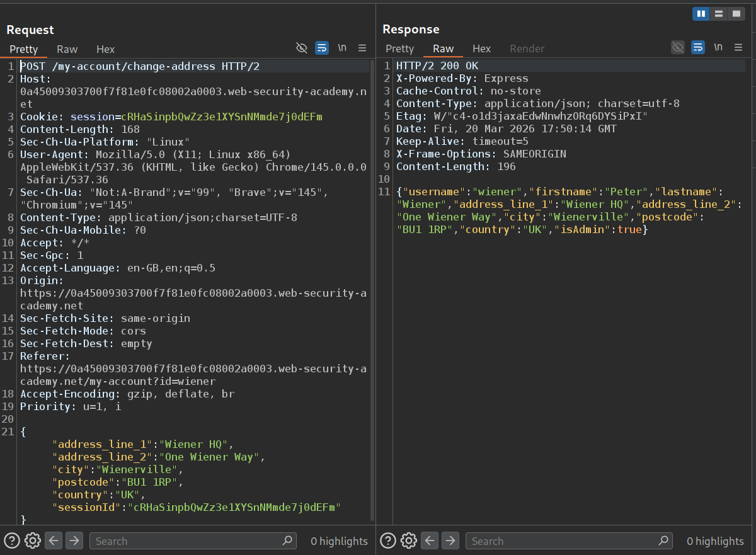Open Response panel help icon

pos(388,541)
